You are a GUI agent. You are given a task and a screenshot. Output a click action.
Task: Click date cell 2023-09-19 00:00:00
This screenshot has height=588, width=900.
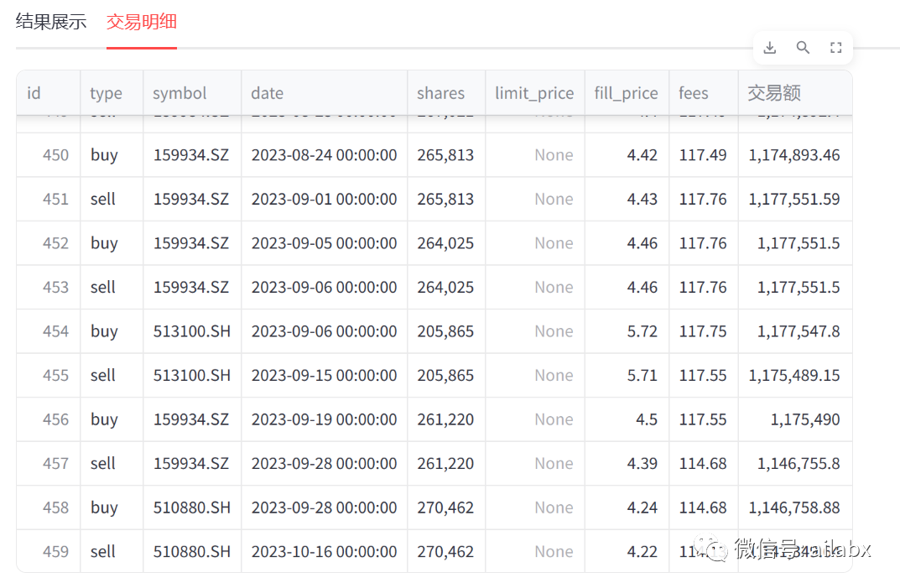coord(325,419)
